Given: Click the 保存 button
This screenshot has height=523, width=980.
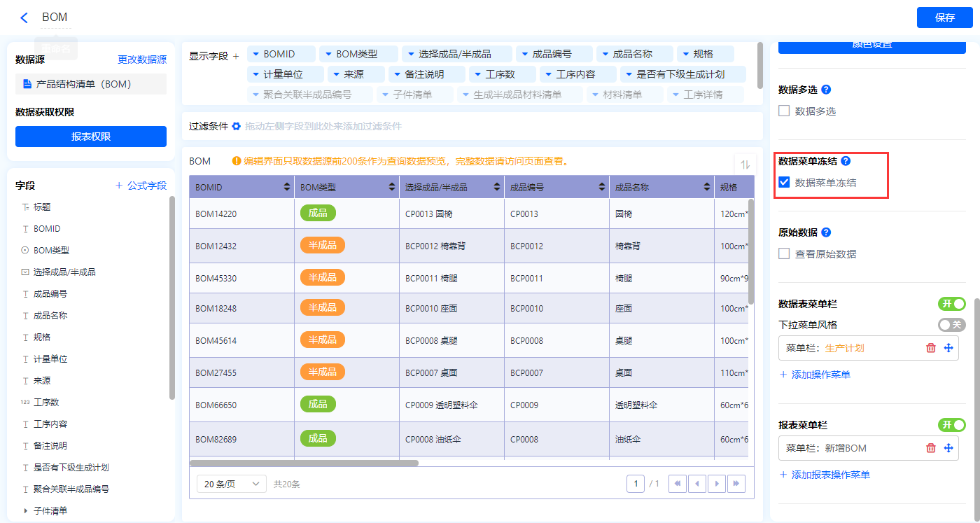Looking at the screenshot, I should (x=944, y=18).
